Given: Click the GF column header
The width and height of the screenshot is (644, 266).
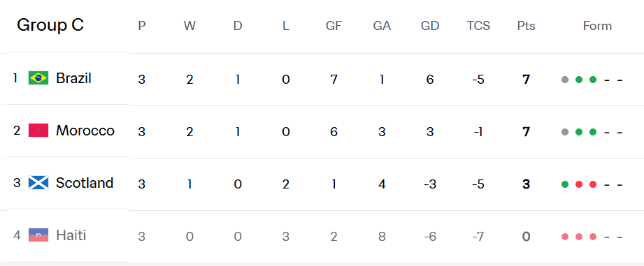Looking at the screenshot, I should [334, 26].
